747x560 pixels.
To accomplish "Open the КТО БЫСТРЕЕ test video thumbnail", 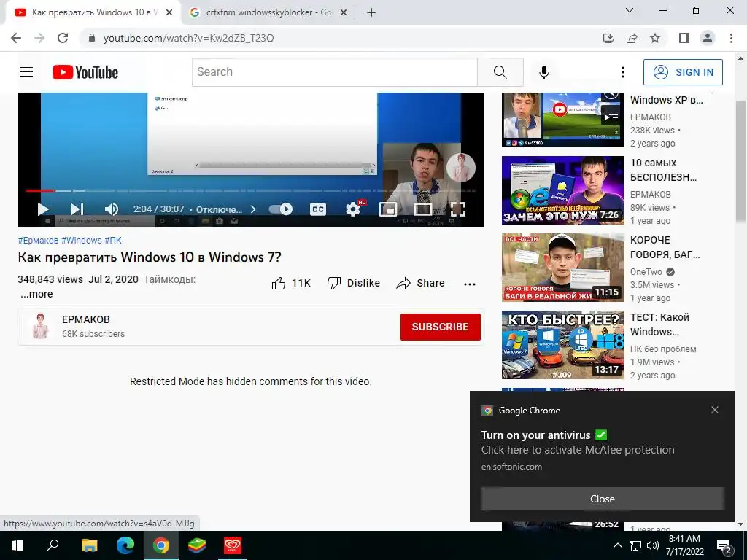I will [562, 345].
